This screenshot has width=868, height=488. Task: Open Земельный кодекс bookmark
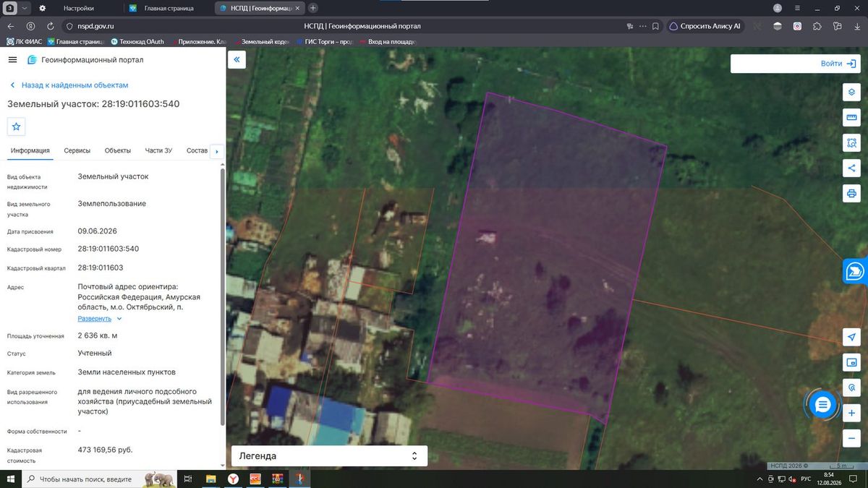click(263, 42)
